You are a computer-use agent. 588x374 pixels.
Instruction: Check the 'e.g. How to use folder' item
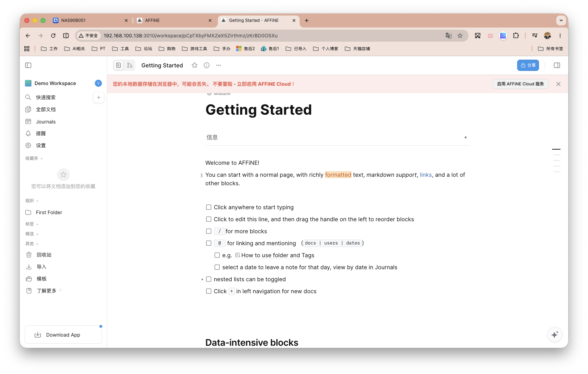click(217, 255)
